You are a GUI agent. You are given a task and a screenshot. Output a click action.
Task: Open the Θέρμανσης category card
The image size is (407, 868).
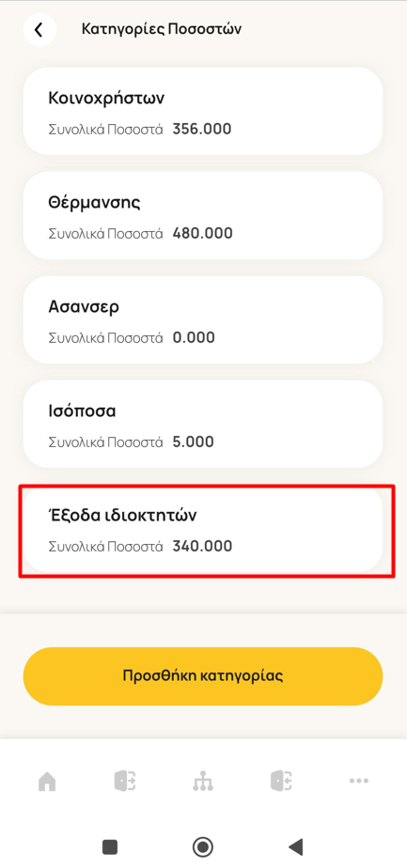pyautogui.click(x=203, y=215)
